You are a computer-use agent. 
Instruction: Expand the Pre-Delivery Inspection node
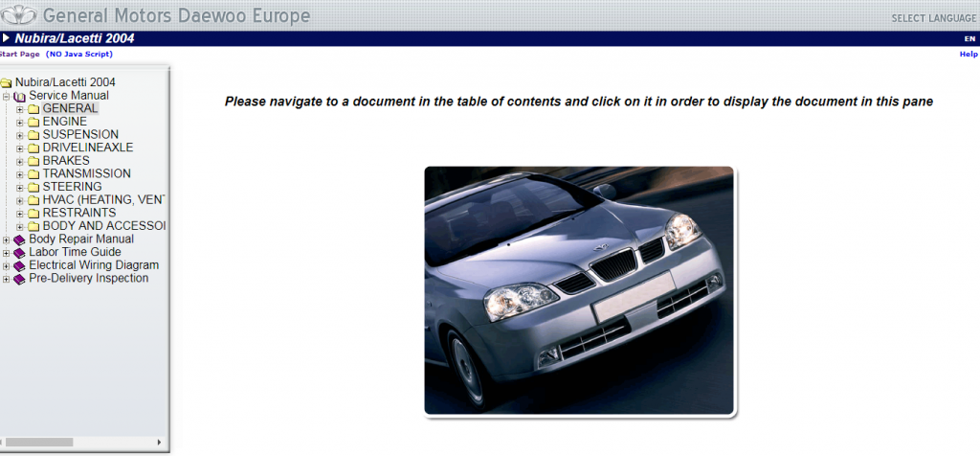click(7, 279)
